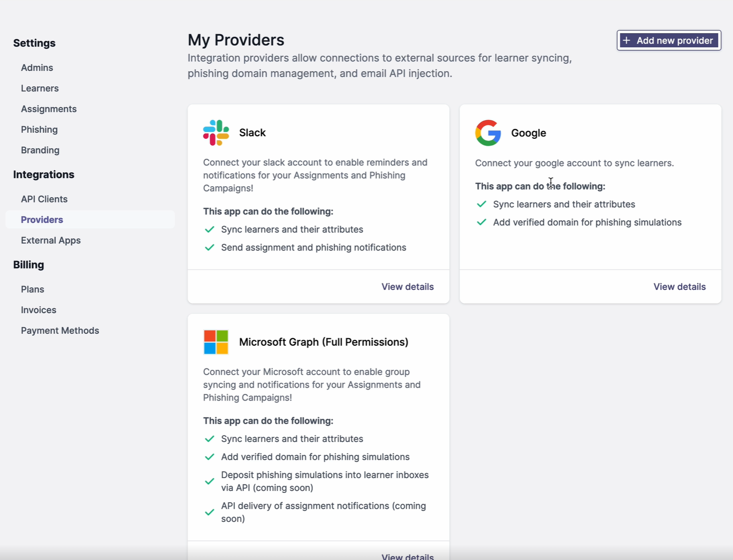Select Phishing in the sidebar
The height and width of the screenshot is (560, 733).
(39, 130)
